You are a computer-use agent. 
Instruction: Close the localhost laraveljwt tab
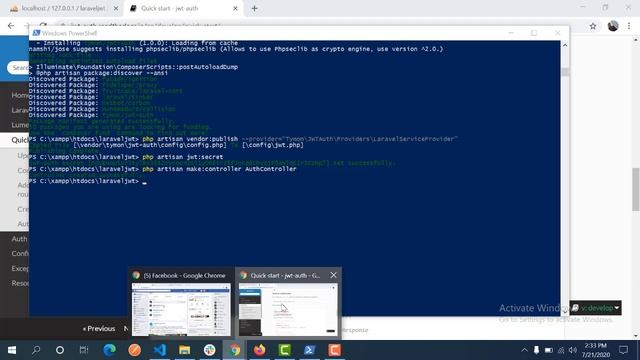tap(116, 8)
